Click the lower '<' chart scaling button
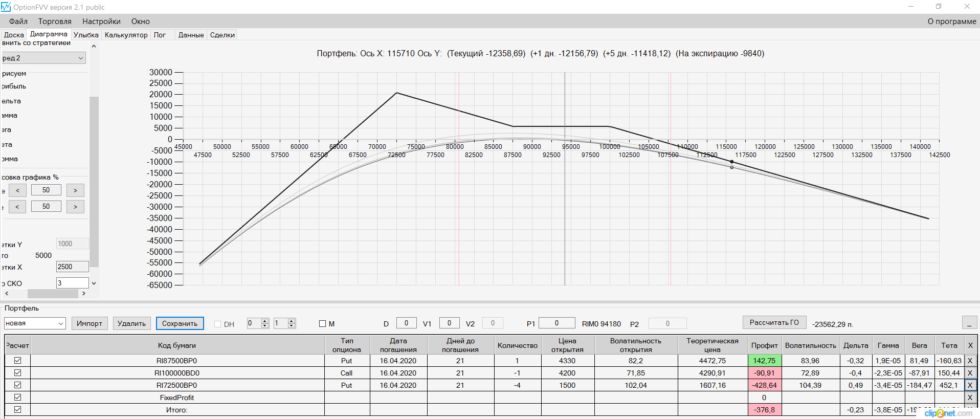This screenshot has width=980, height=419. pyautogui.click(x=17, y=207)
